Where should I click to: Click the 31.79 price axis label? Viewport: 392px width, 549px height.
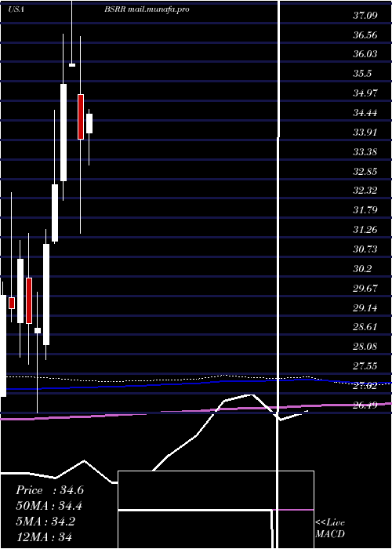(365, 210)
